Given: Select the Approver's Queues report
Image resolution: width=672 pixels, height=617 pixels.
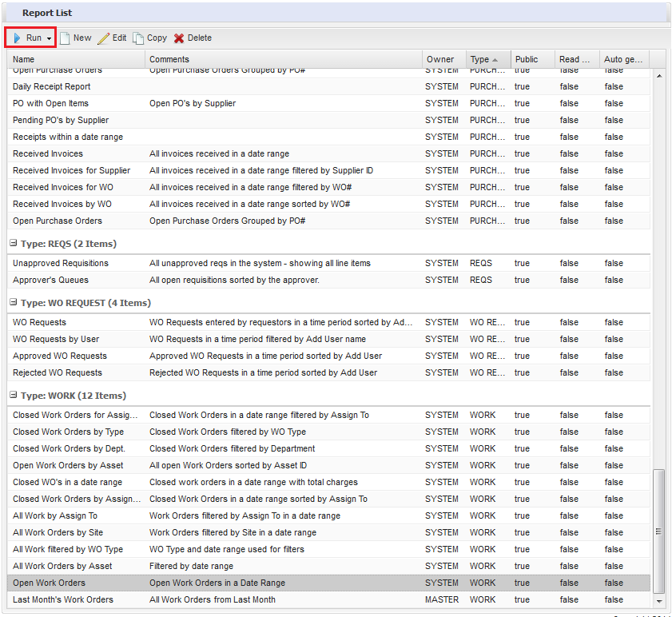Looking at the screenshot, I should (328, 280).
